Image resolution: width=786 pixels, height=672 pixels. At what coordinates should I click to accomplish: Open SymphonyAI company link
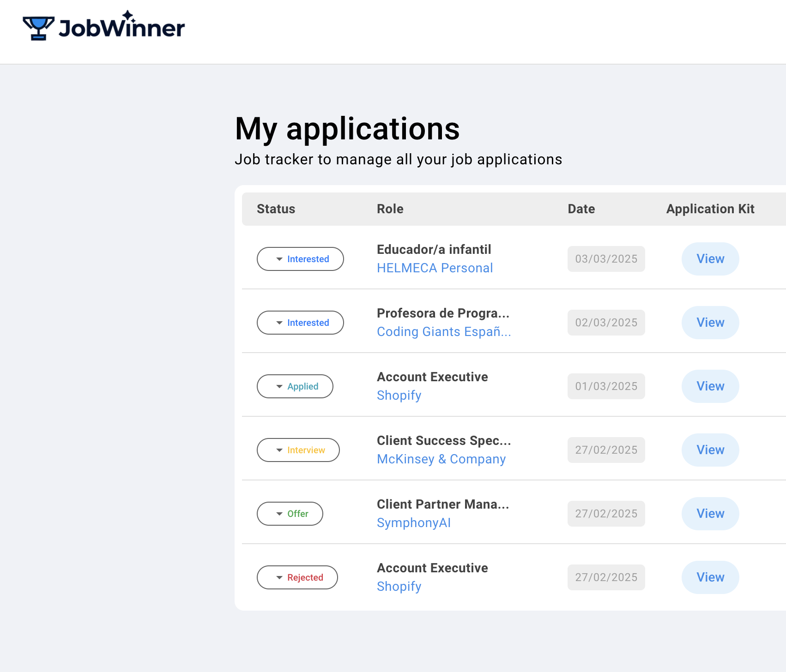[414, 523]
